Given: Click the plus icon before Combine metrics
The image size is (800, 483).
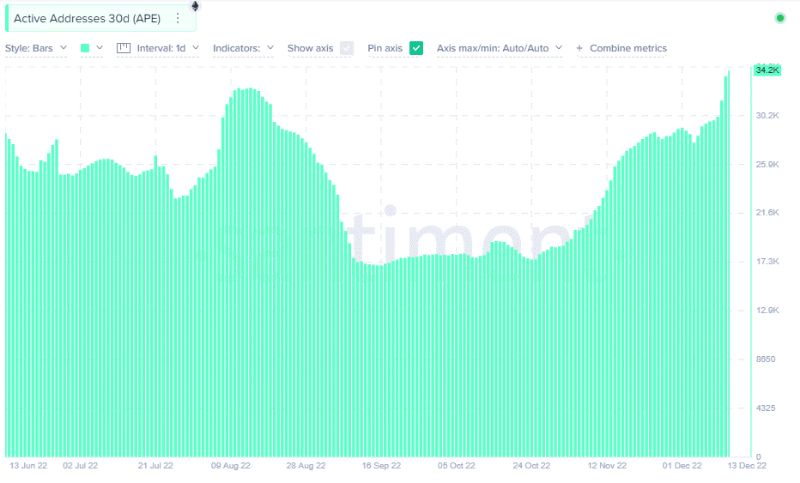Looking at the screenshot, I should pos(579,48).
